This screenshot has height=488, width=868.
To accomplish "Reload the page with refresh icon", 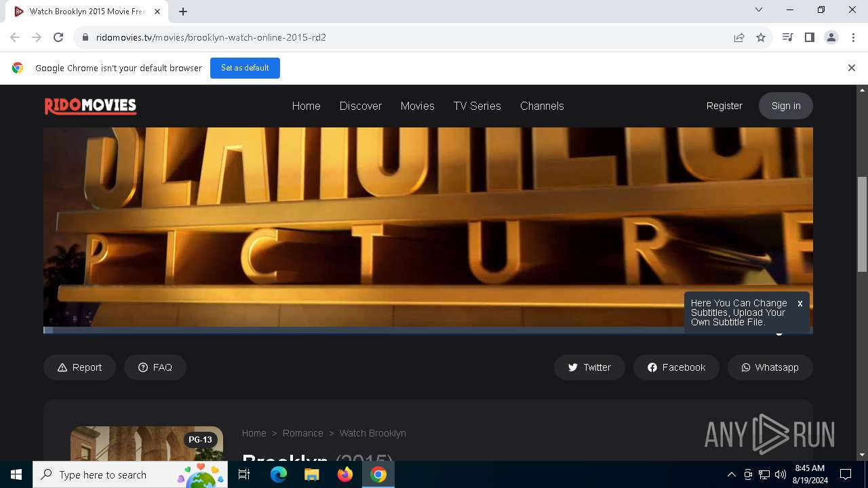I will pos(58,37).
